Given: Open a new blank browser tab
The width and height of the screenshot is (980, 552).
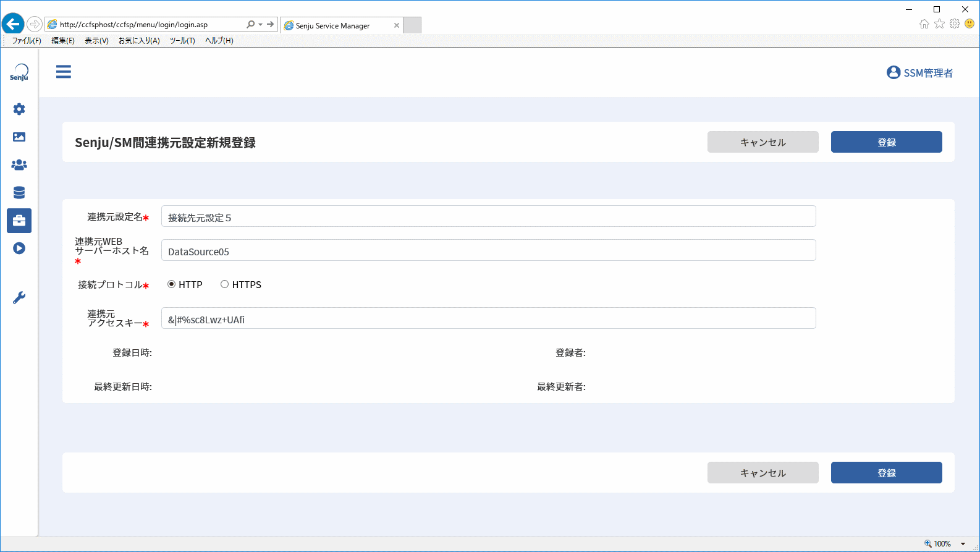Looking at the screenshot, I should pyautogui.click(x=412, y=25).
